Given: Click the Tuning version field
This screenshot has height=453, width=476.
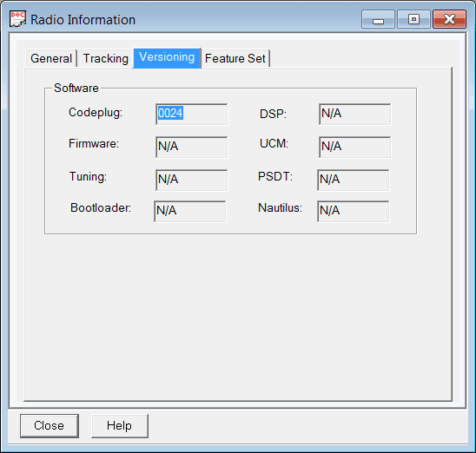Looking at the screenshot, I should click(192, 180).
